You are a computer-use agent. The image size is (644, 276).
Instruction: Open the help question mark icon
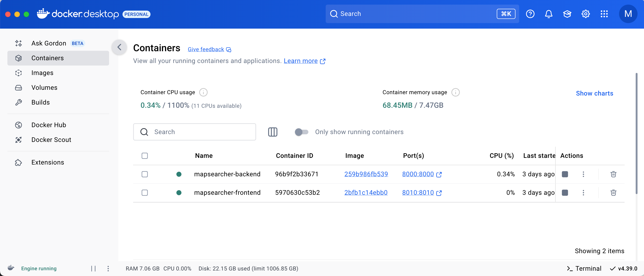[x=530, y=14]
